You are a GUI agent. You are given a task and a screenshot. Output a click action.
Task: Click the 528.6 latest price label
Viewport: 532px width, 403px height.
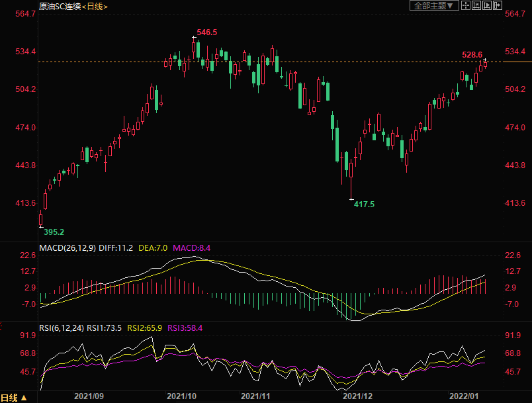472,54
